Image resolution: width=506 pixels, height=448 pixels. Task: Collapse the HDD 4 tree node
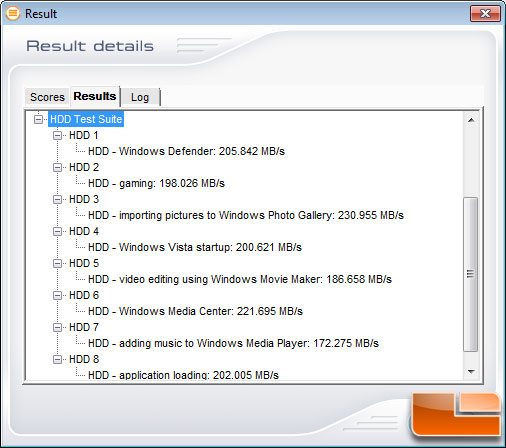pyautogui.click(x=58, y=231)
